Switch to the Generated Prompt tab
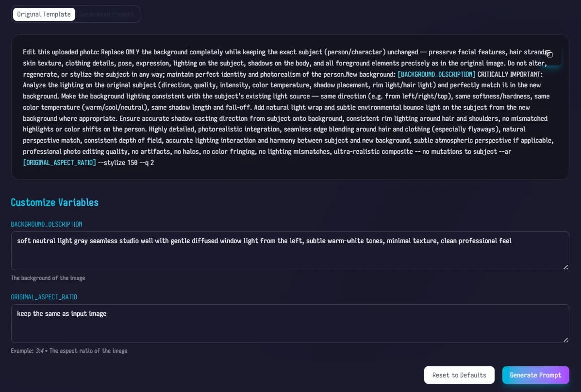 [107, 14]
